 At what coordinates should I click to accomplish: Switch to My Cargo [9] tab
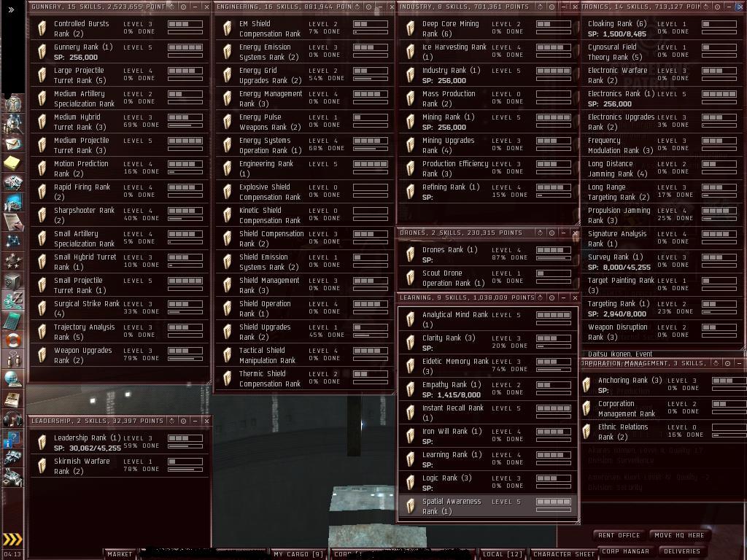(298, 554)
